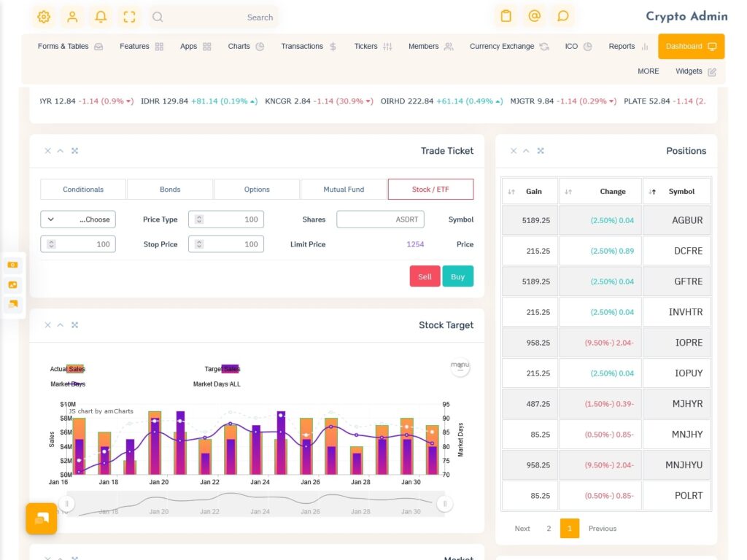The image size is (747, 560).
Task: Switch to the Conditionals tab
Action: 83,189
